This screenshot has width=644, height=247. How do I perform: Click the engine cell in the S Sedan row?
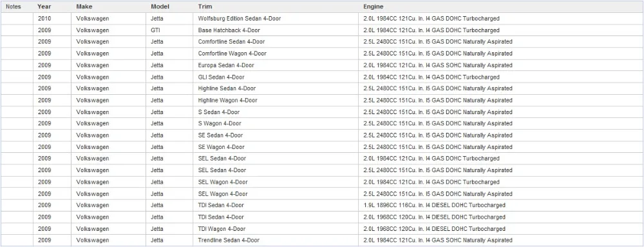pyautogui.click(x=438, y=112)
